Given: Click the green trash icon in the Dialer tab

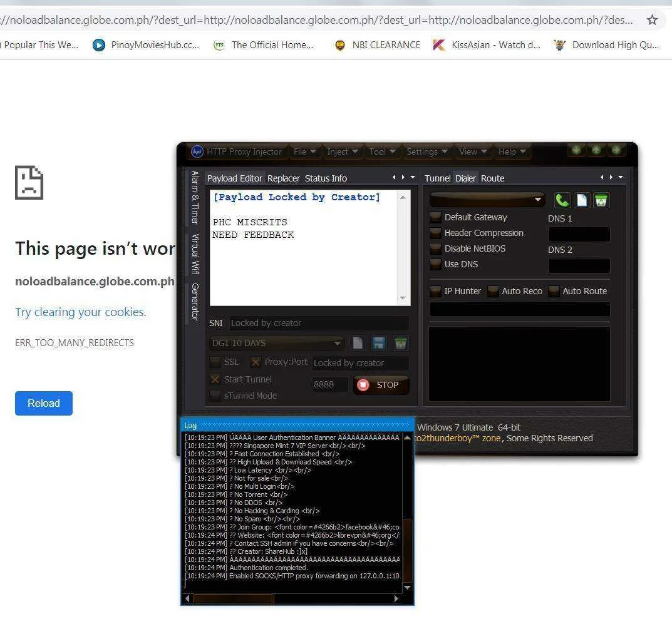Looking at the screenshot, I should pyautogui.click(x=601, y=200).
